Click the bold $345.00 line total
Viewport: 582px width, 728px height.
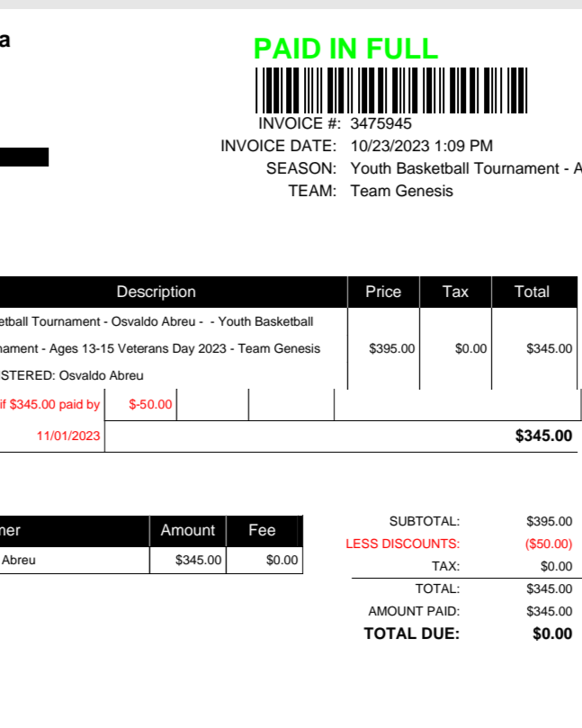(x=543, y=436)
